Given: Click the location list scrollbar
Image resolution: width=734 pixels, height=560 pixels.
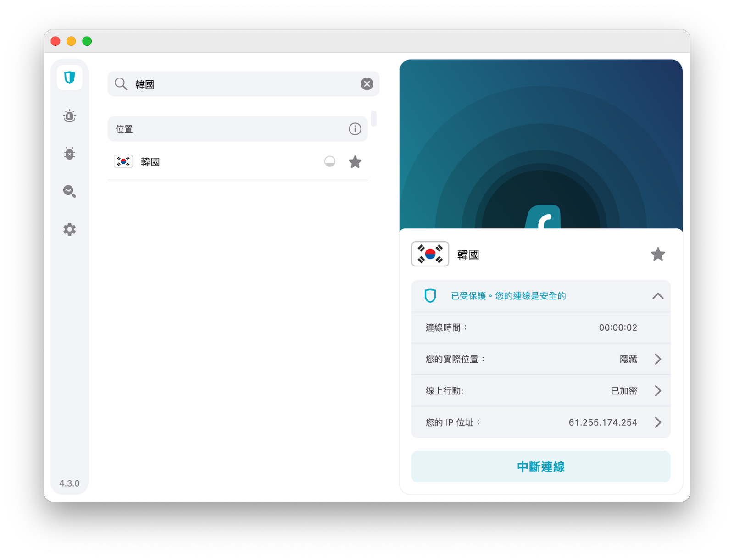Looking at the screenshot, I should (374, 118).
